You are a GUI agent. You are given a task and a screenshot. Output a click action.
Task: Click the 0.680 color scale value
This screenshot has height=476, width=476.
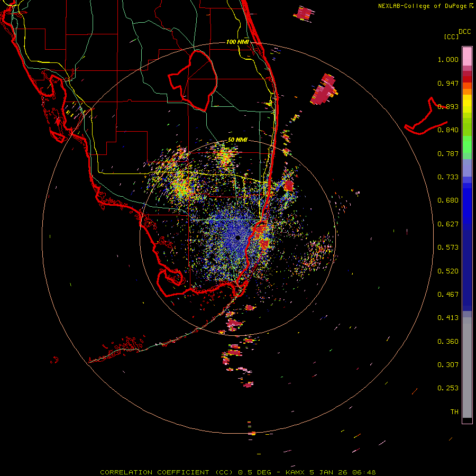tap(448, 200)
